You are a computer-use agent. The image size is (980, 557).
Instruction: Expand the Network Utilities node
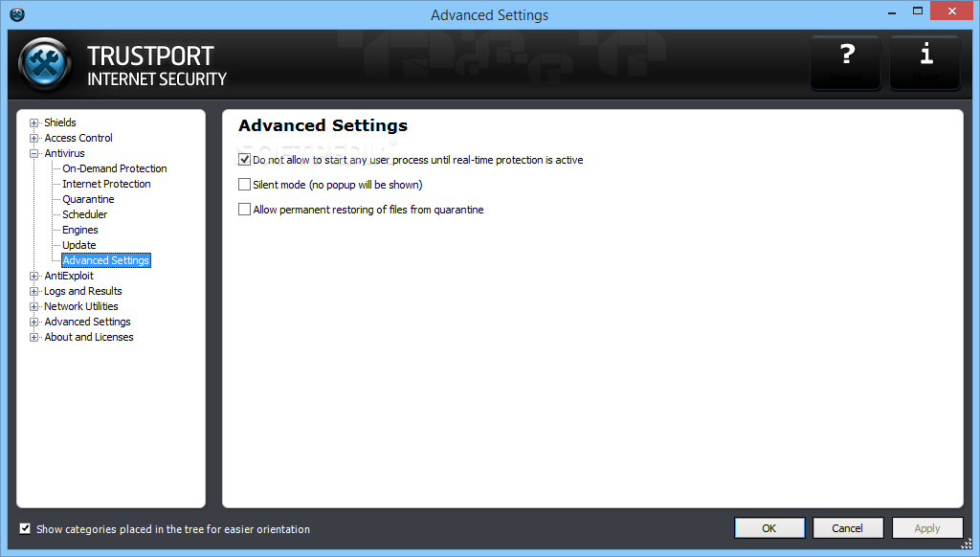click(x=33, y=307)
